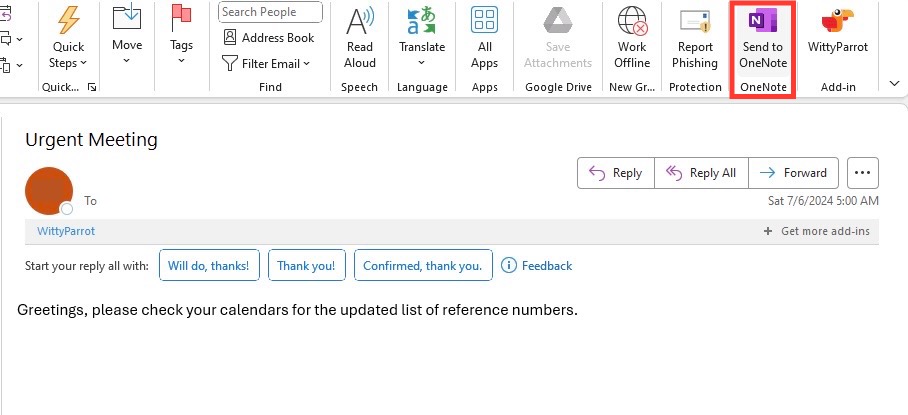This screenshot has width=908, height=415.
Task: Open the more actions ellipsis menu
Action: point(862,173)
